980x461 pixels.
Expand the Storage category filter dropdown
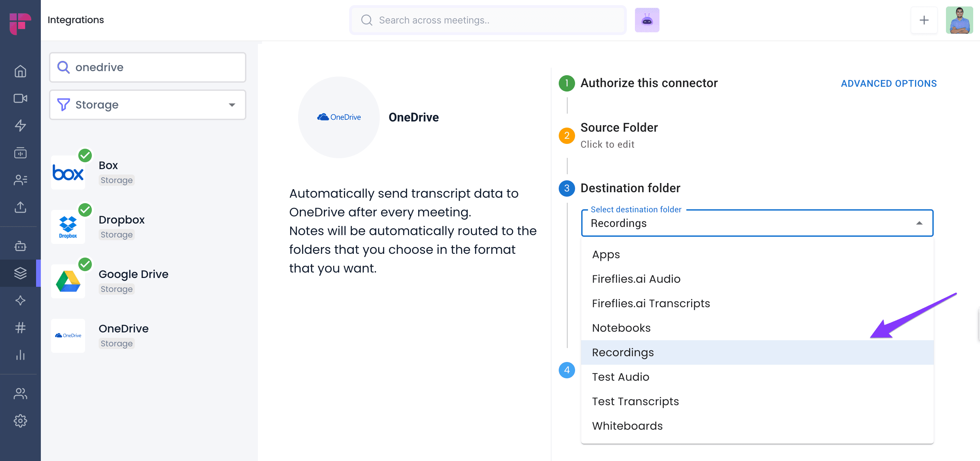tap(148, 104)
